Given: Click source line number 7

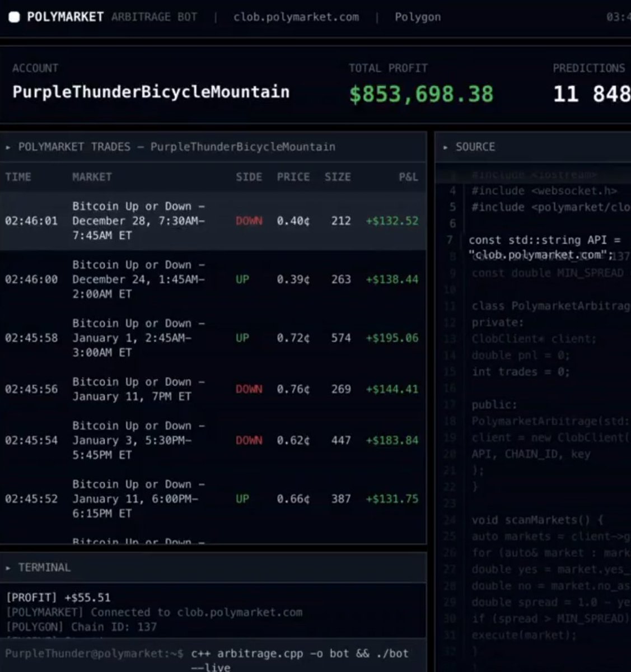Looking at the screenshot, I should [450, 240].
